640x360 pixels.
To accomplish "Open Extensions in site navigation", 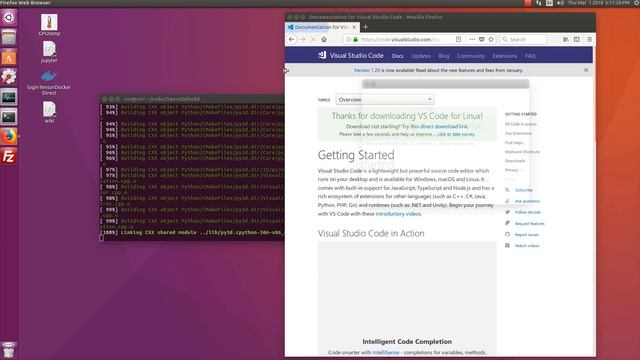I will (504, 56).
